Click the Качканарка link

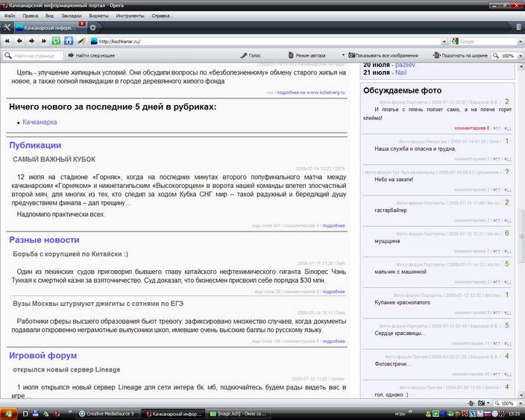[x=40, y=122]
